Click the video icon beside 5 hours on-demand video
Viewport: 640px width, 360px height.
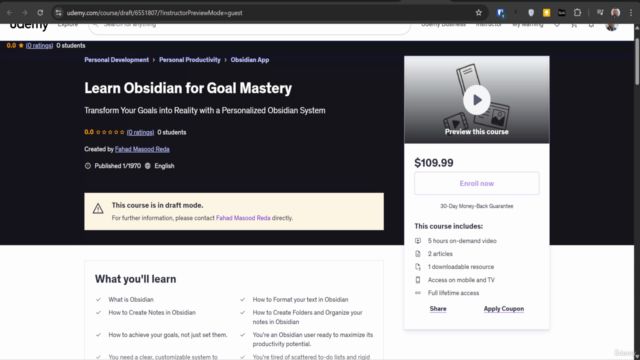click(x=418, y=241)
